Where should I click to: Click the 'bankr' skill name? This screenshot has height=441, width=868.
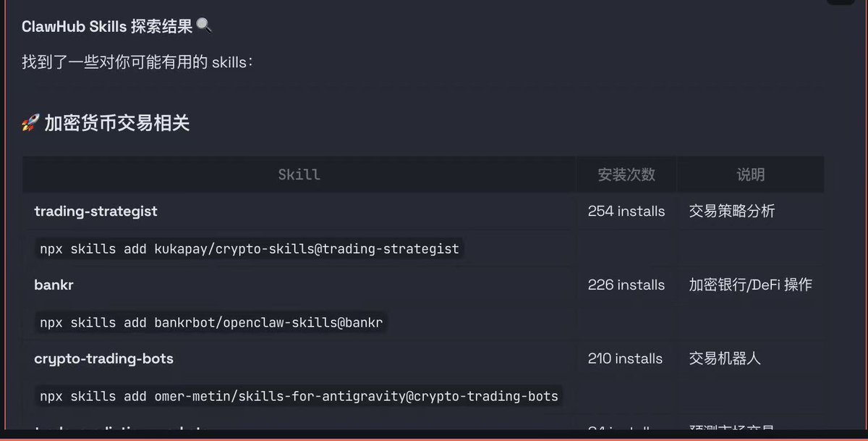[x=54, y=285]
